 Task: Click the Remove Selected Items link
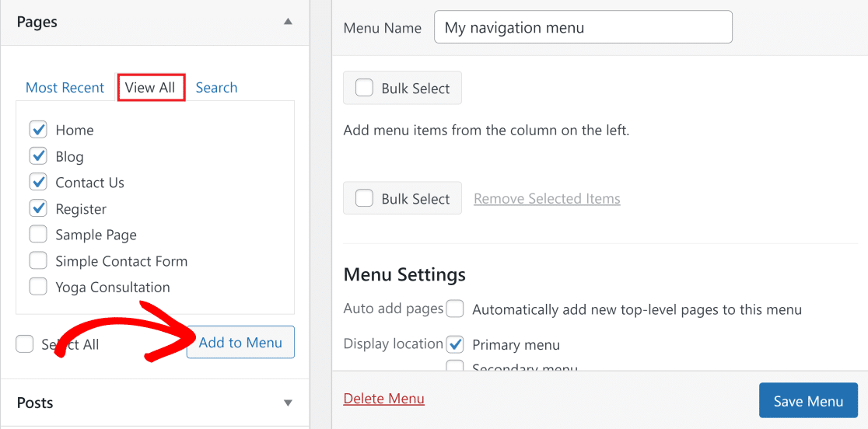click(547, 198)
